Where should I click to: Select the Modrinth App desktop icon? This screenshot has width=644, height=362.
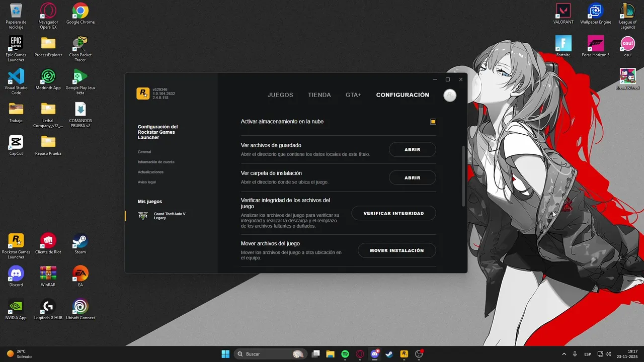[48, 79]
